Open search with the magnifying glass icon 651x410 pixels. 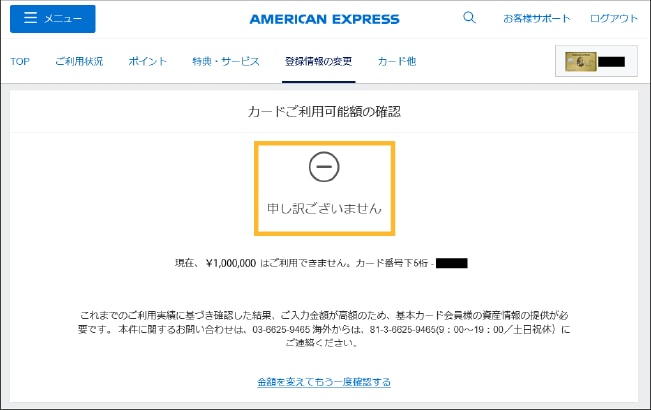click(x=470, y=18)
